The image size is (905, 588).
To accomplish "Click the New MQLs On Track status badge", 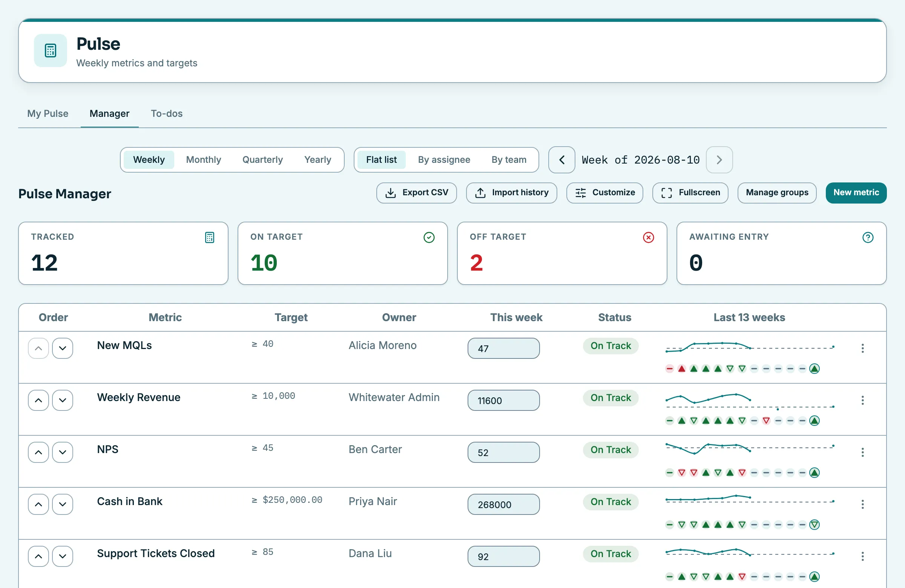I will 610,346.
